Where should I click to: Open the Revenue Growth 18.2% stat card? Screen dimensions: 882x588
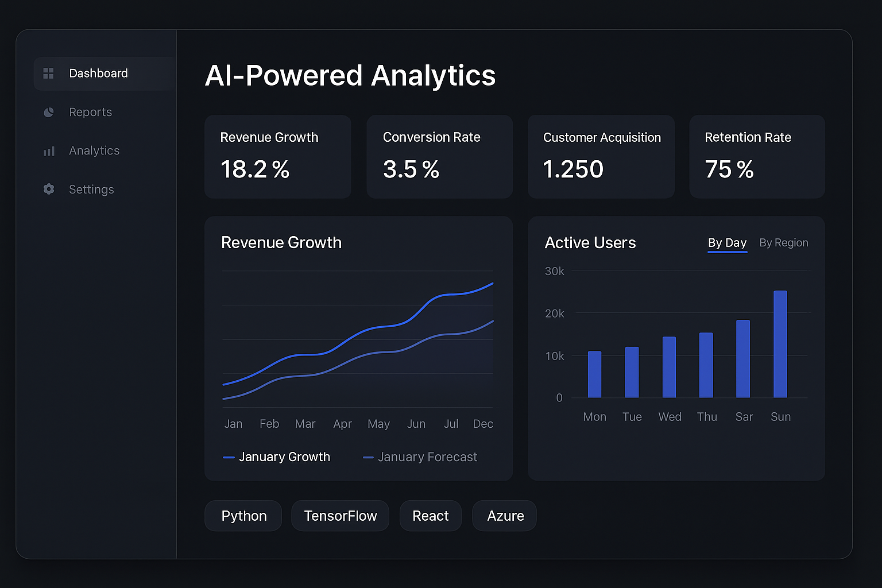pyautogui.click(x=277, y=156)
